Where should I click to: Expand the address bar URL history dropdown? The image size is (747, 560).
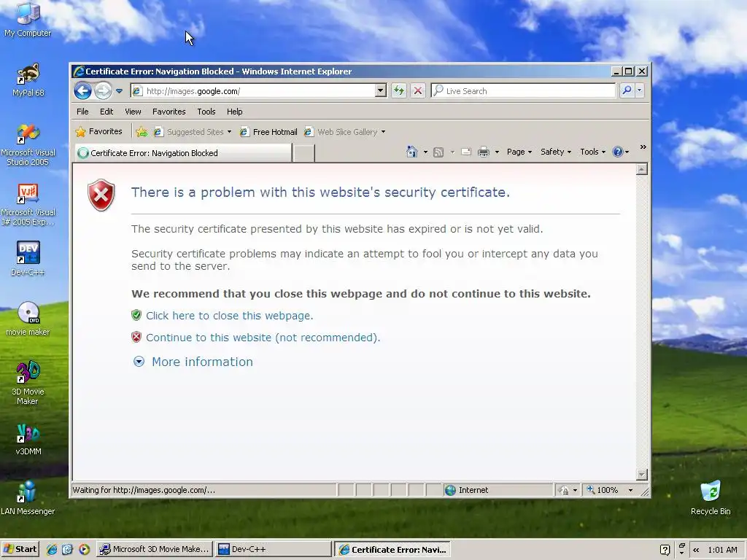[x=380, y=90]
